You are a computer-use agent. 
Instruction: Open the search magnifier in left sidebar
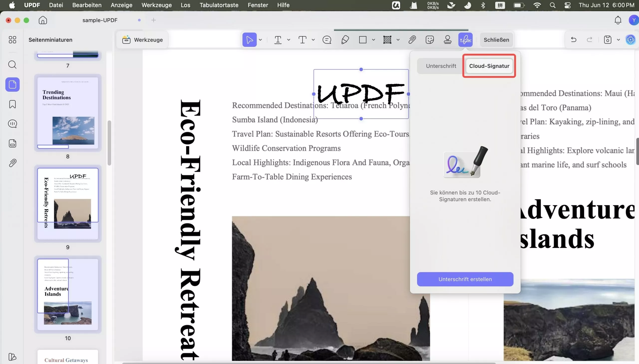[12, 65]
